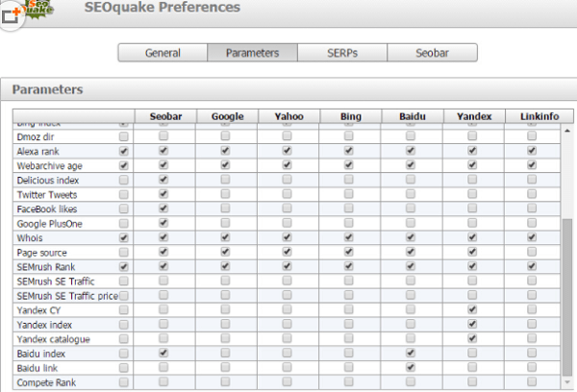
Task: Select the Compete Rank row label
Action: 46,382
